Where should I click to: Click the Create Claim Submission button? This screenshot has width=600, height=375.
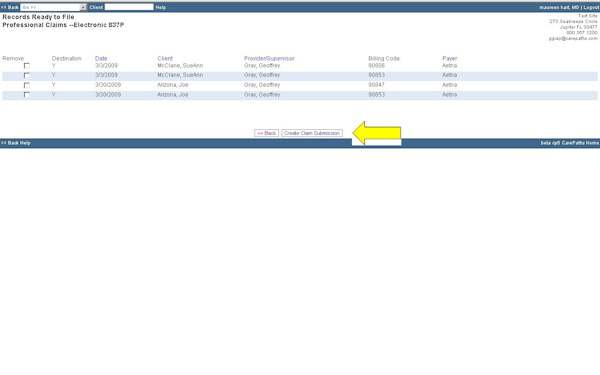coord(312,133)
